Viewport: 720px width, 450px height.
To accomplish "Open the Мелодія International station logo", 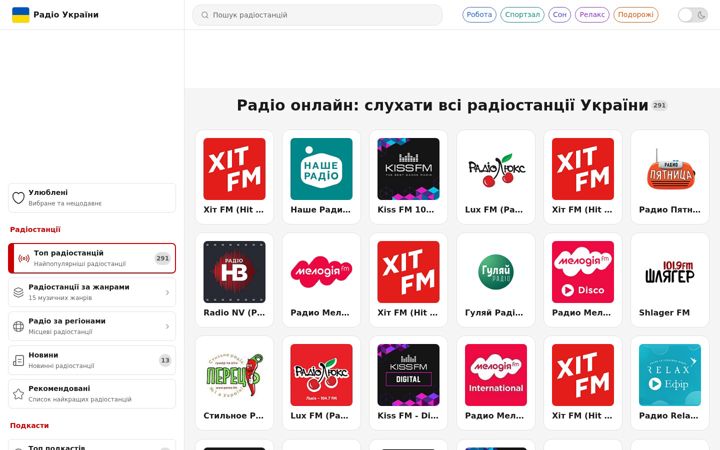I will (x=496, y=375).
